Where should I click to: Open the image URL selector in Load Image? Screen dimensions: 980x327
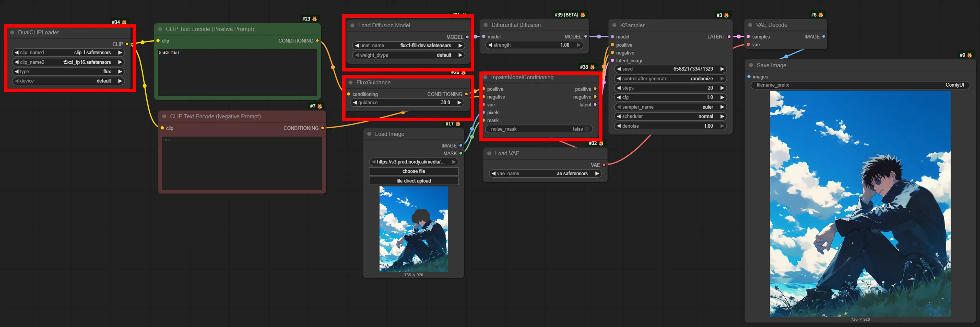(x=414, y=162)
